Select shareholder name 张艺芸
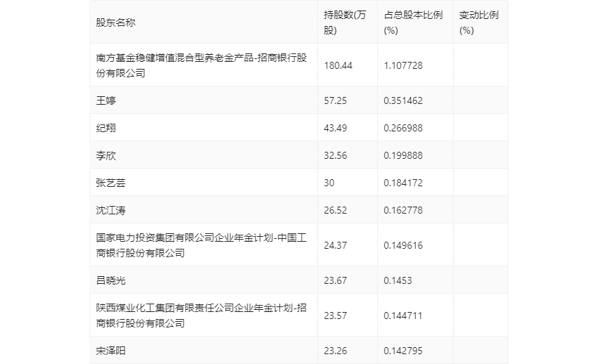Viewport: 598px width, 364px height. coord(110,183)
